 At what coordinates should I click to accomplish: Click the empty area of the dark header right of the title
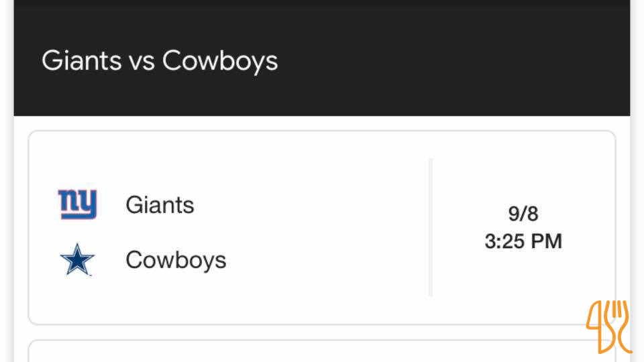[456, 61]
